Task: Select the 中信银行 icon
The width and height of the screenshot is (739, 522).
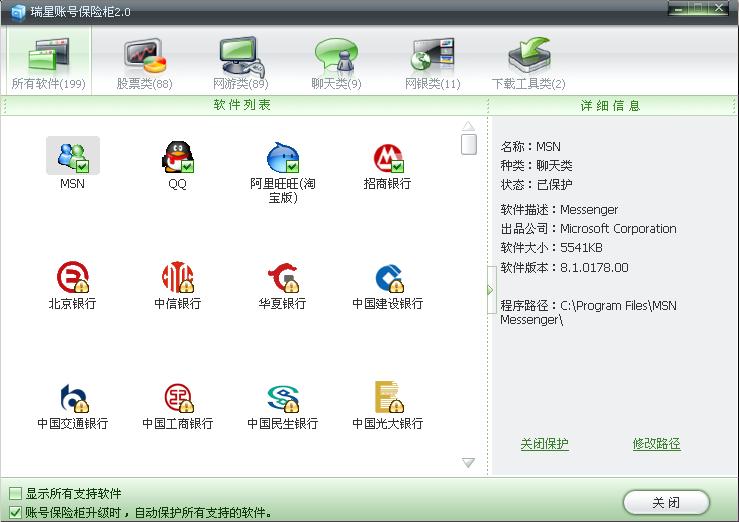Action: tap(178, 277)
